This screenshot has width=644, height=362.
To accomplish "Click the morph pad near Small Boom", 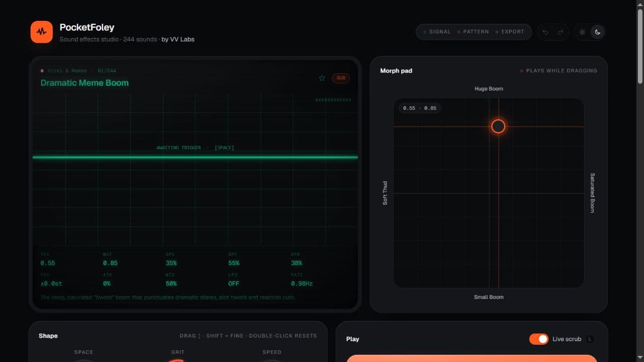I will pos(489,280).
